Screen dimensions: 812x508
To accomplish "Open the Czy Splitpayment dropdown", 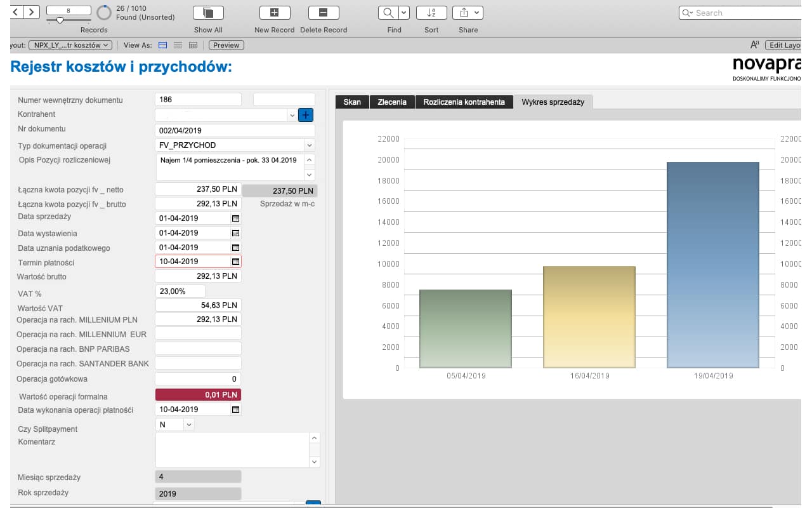I will coord(189,424).
